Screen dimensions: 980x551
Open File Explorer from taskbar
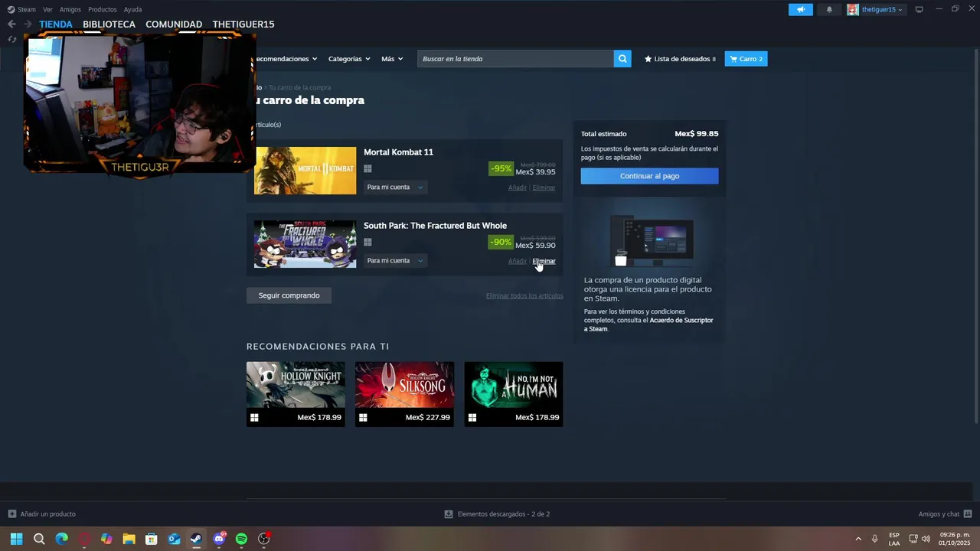129,539
